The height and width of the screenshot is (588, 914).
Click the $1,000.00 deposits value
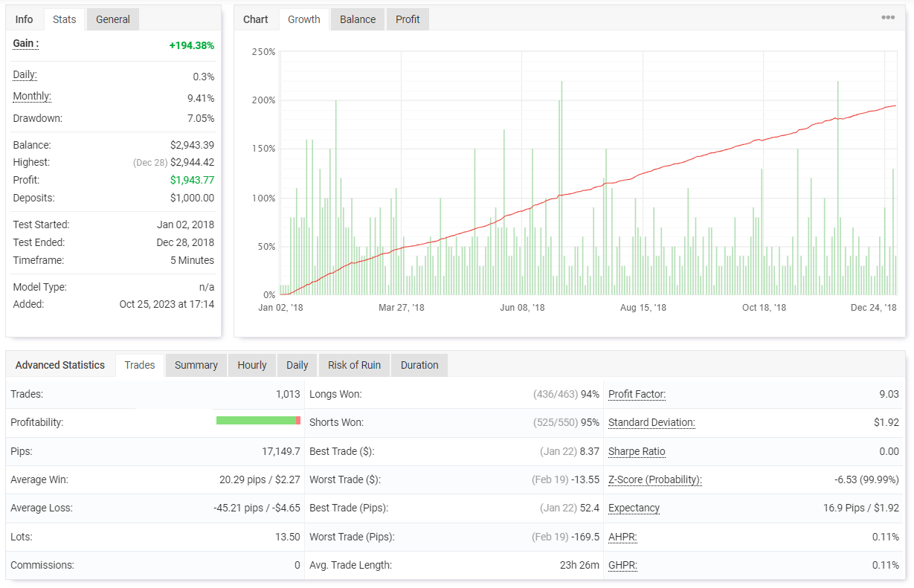[192, 198]
